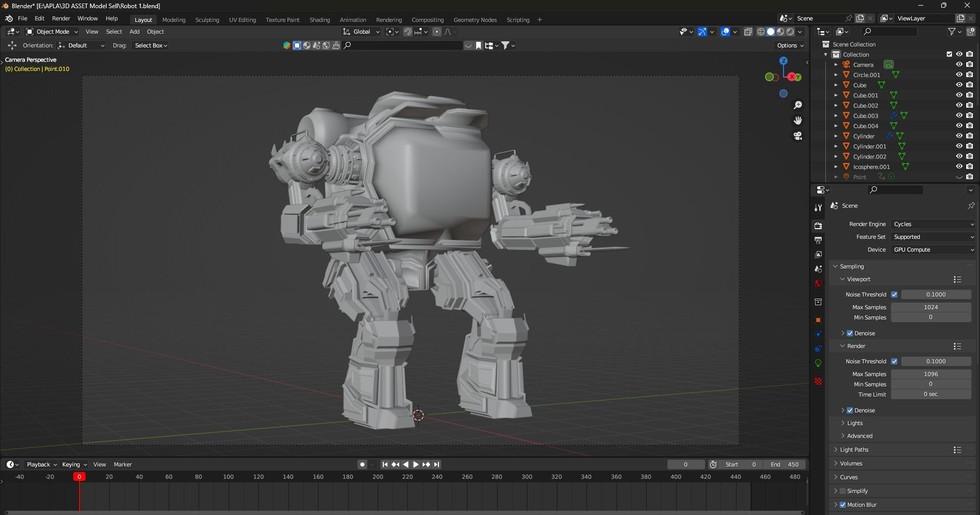Click the play animation button
This screenshot has height=515, width=980.
(415, 464)
